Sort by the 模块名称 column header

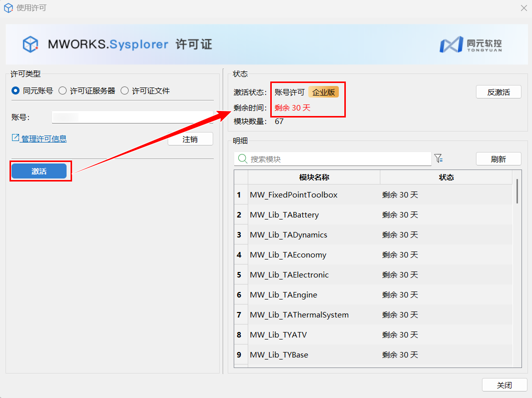click(x=314, y=177)
